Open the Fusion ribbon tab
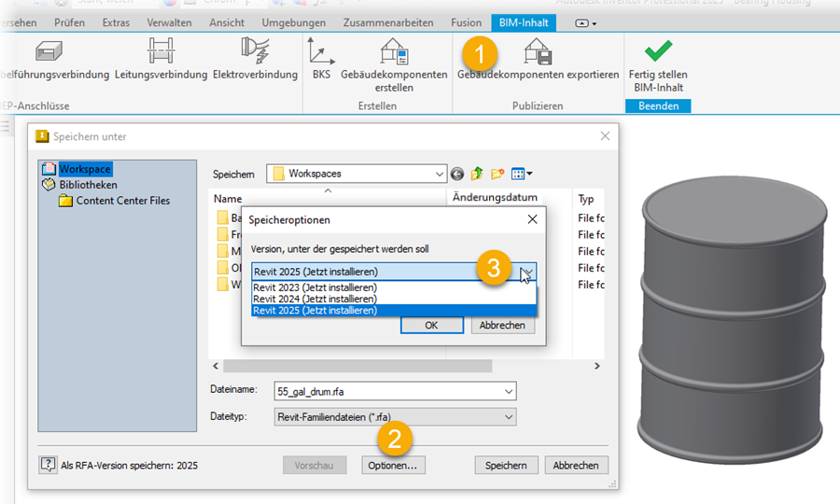Image resolution: width=840 pixels, height=504 pixels. (x=466, y=22)
